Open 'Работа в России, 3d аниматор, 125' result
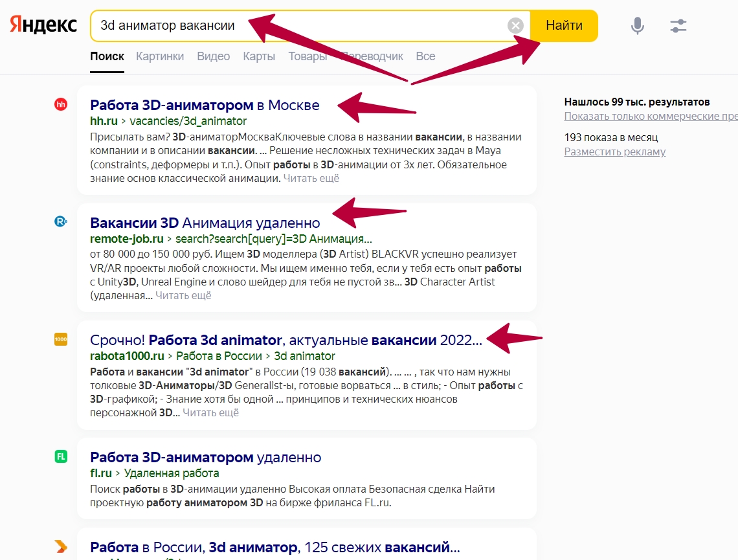Viewport: 738px width, 560px height. point(275,547)
